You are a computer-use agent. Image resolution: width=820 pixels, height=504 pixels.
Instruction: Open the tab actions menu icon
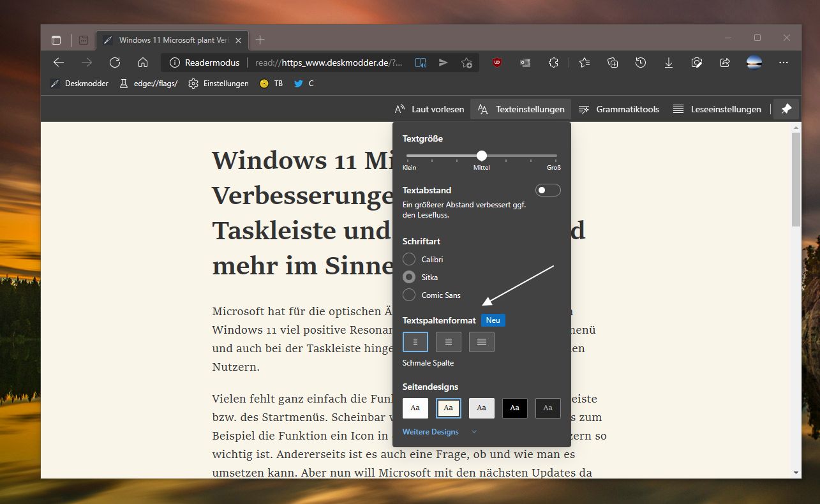[56, 40]
